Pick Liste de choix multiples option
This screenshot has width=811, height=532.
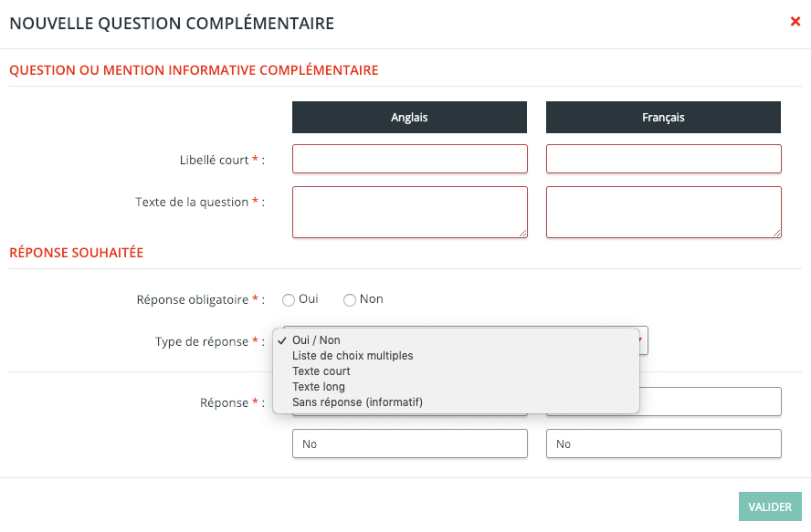point(353,356)
